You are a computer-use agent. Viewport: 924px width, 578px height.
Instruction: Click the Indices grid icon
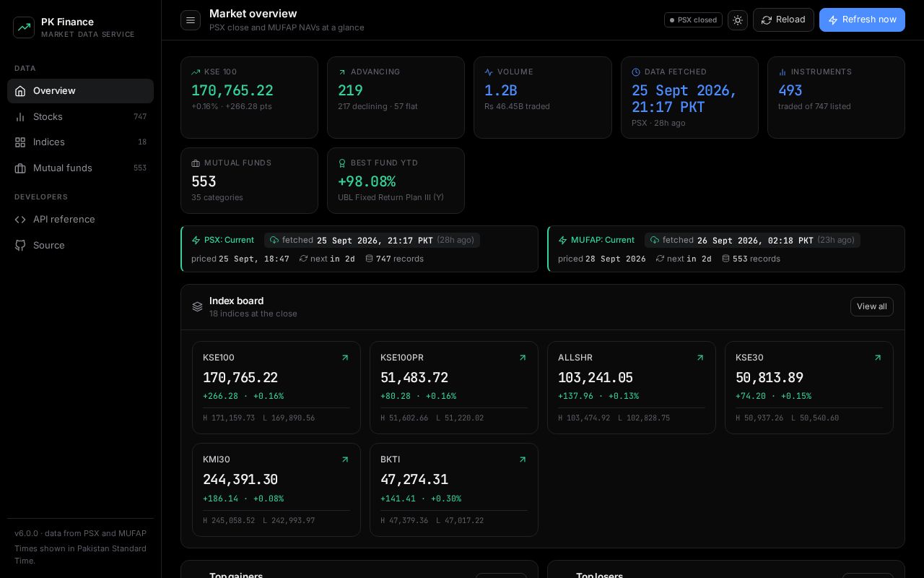[x=20, y=142]
